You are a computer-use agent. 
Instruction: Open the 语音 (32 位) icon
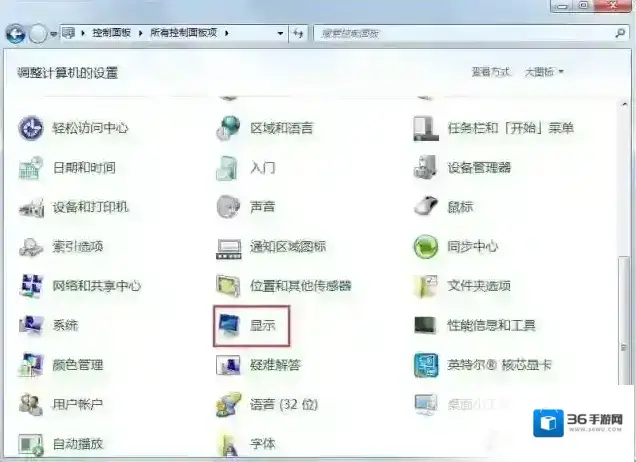(228, 404)
